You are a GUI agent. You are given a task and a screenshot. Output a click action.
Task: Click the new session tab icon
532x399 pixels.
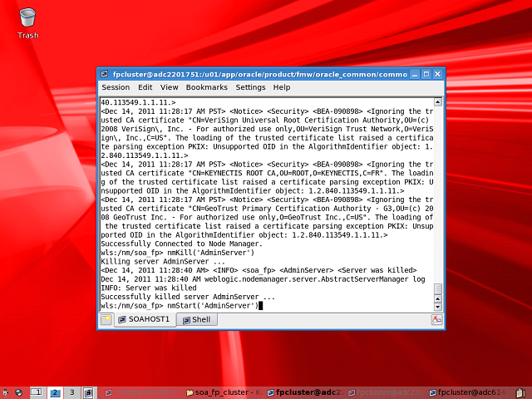click(106, 319)
